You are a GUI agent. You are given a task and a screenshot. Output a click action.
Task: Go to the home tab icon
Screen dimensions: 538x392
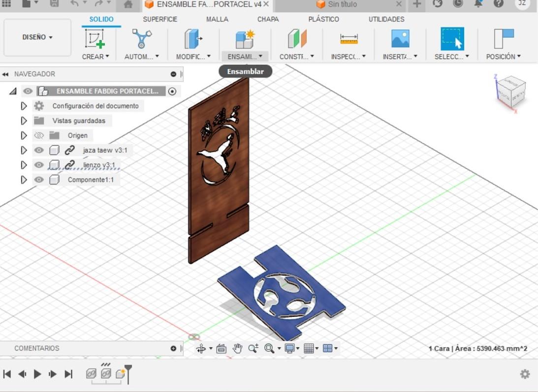128,4
